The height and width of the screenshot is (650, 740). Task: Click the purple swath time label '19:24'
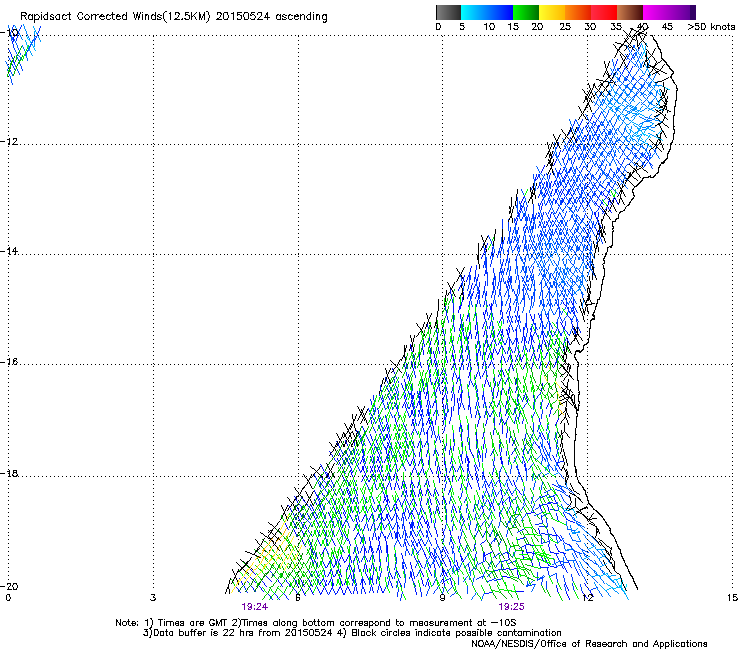254,607
